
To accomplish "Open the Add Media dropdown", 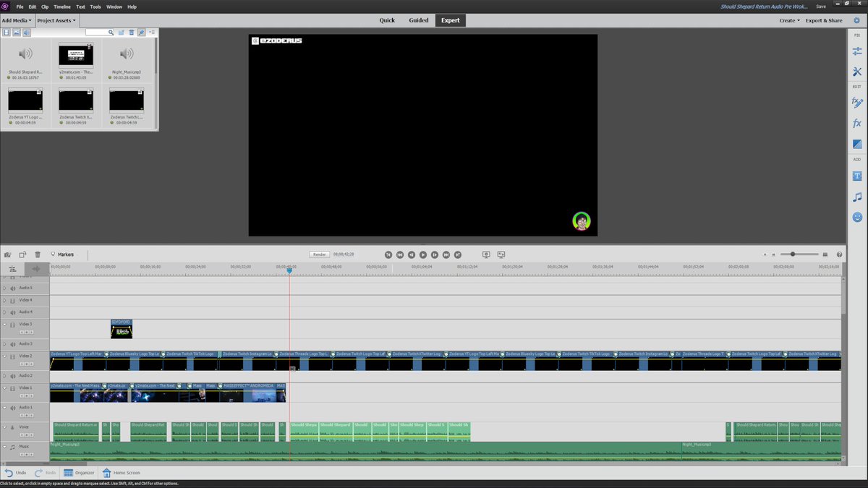I will [x=14, y=20].
